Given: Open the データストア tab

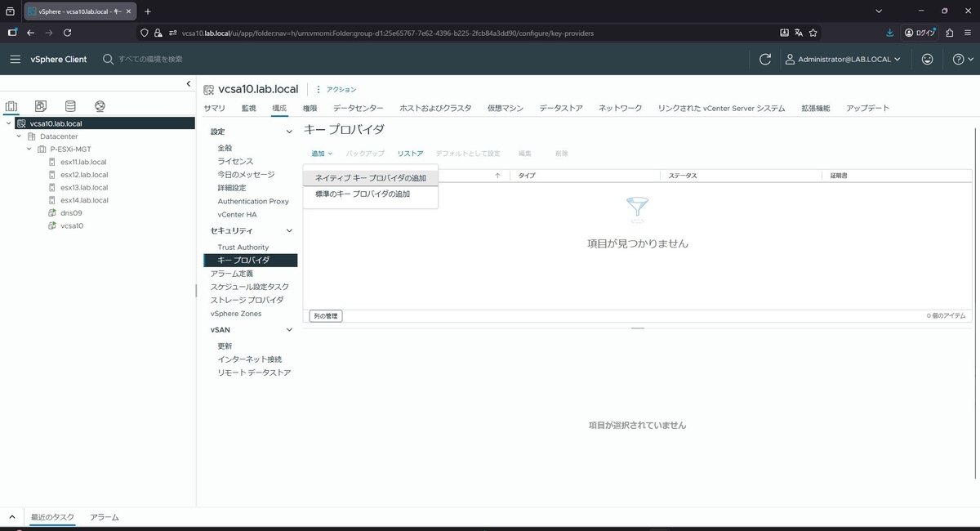Looking at the screenshot, I should click(x=561, y=108).
